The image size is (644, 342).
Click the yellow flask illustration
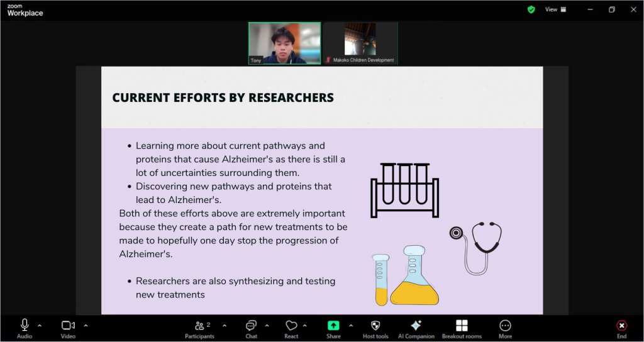tap(414, 275)
